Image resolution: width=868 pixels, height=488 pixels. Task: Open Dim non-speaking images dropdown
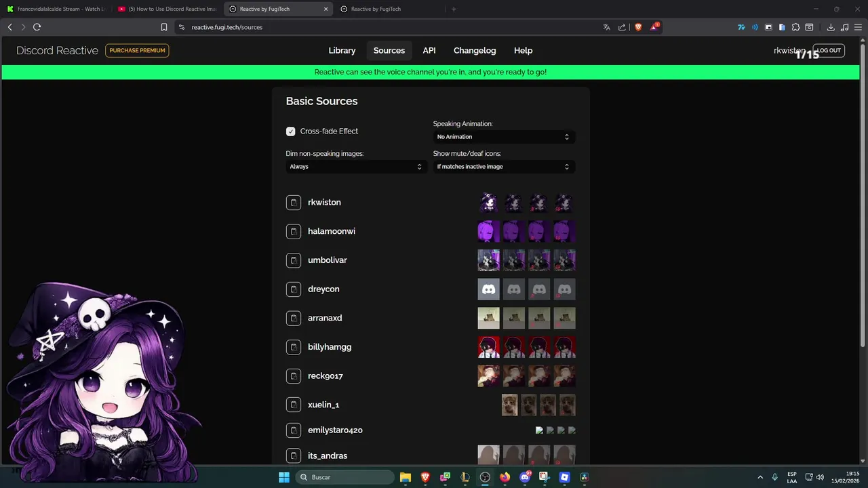pyautogui.click(x=357, y=167)
